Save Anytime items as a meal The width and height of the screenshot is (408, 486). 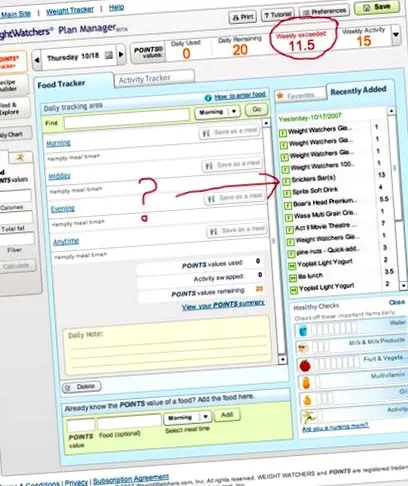point(237,230)
